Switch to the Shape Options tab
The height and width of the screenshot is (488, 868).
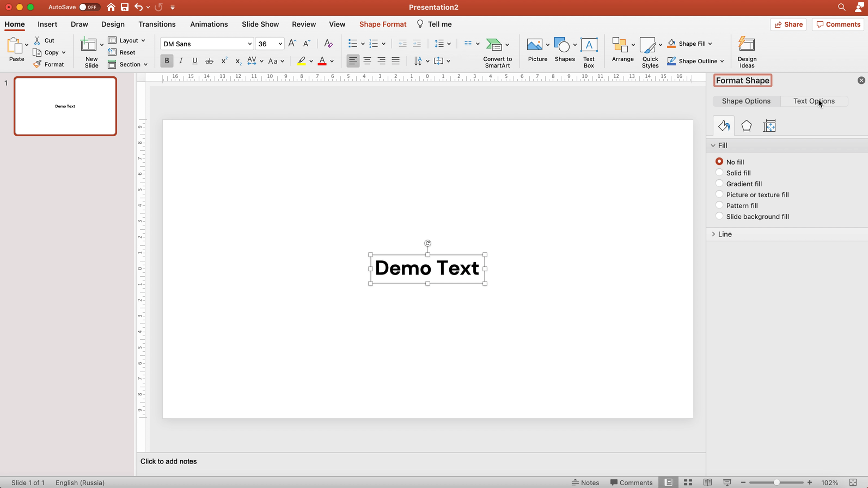click(x=746, y=101)
